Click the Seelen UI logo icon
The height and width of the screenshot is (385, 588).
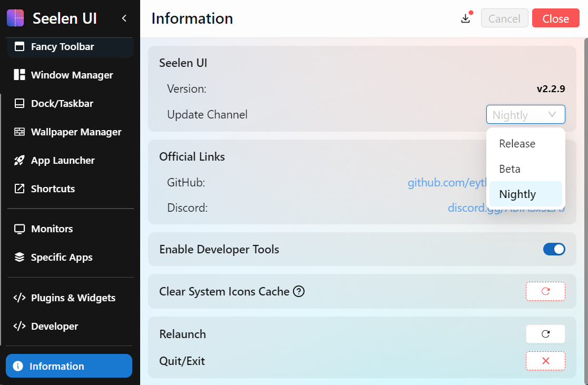pos(15,18)
